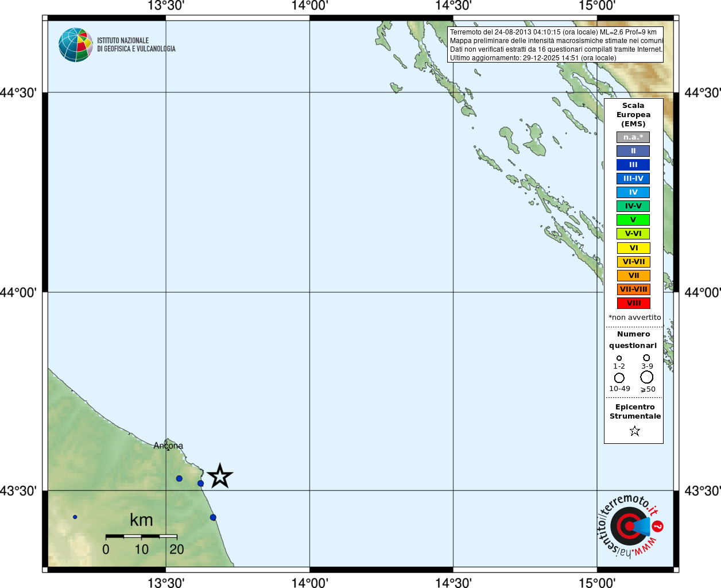Click the km scale bar
Screen dimensions: 721x588
141,536
